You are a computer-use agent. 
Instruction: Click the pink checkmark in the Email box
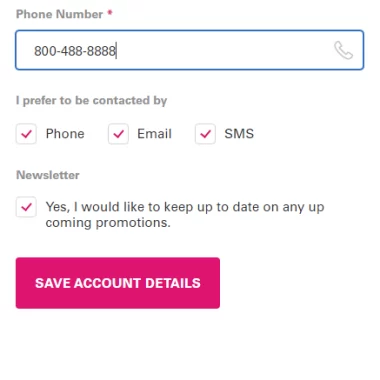tap(118, 134)
